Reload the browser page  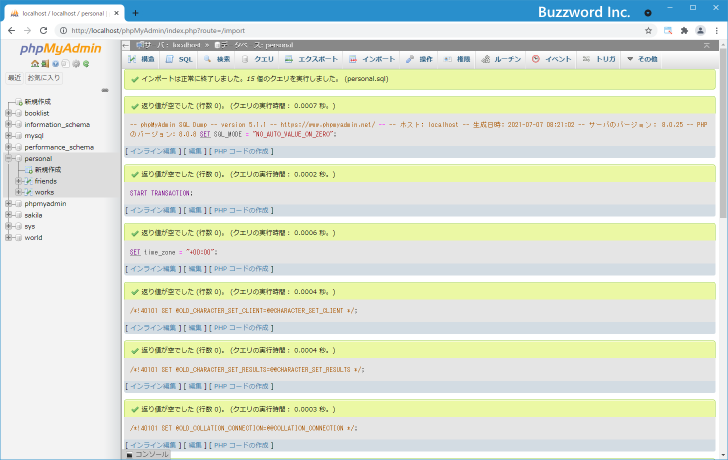(44, 31)
